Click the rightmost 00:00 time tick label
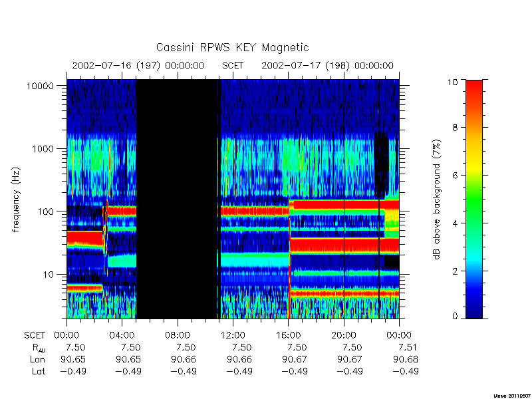532x399 pixels. pos(399,335)
